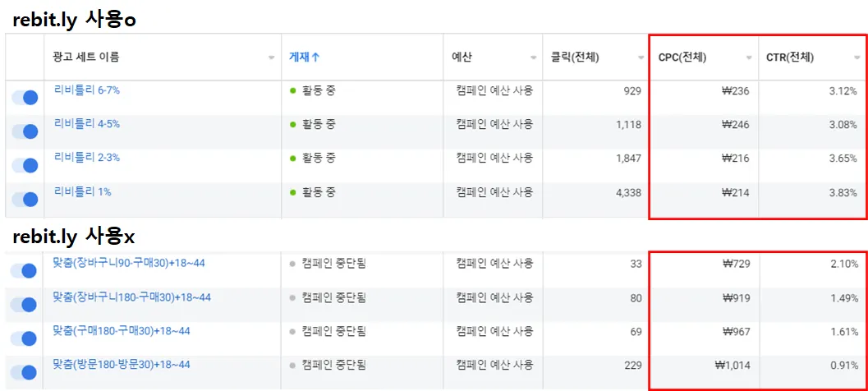Image resolution: width=868 pixels, height=391 pixels.
Task: Open the 맞춤(구매180-구매30)+18~44 ad set link
Action: click(x=122, y=330)
